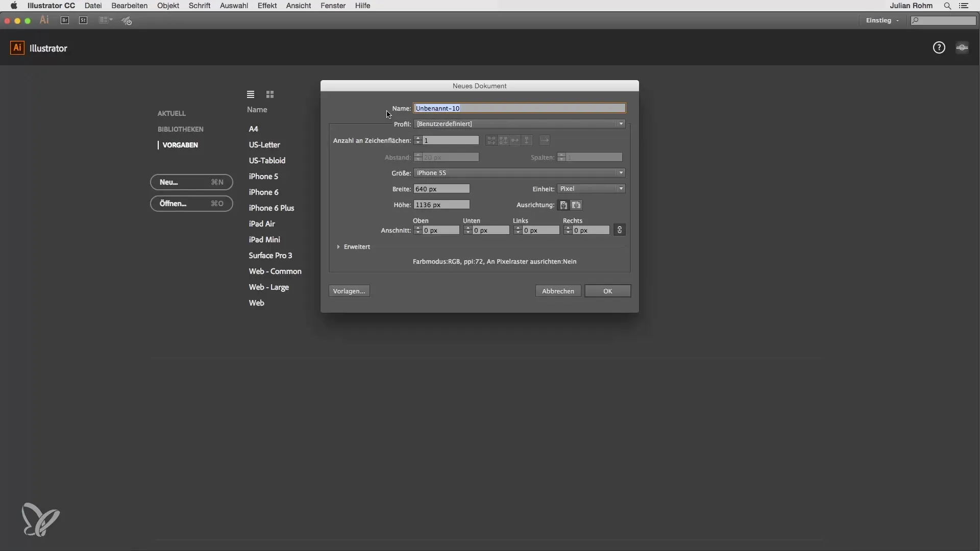Click the Oben bleed stepper
Viewport: 980px width, 551px height.
click(418, 230)
